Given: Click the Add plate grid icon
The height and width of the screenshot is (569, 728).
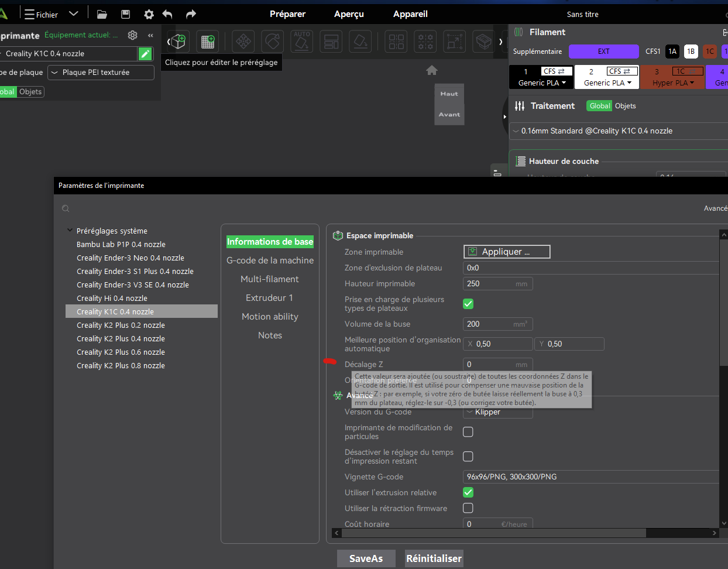Looking at the screenshot, I should tap(207, 41).
